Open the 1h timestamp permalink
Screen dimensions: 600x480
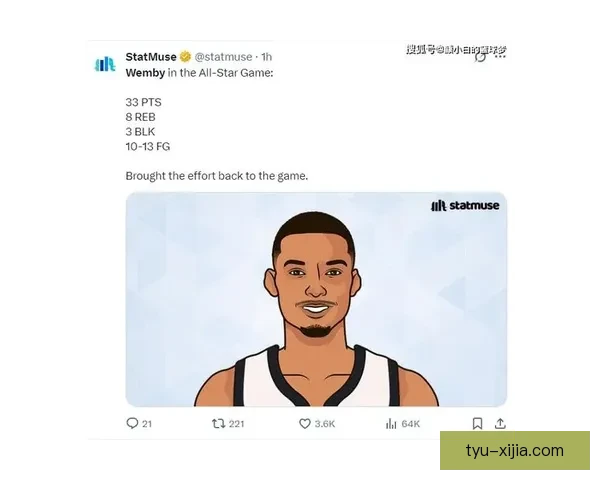point(266,57)
